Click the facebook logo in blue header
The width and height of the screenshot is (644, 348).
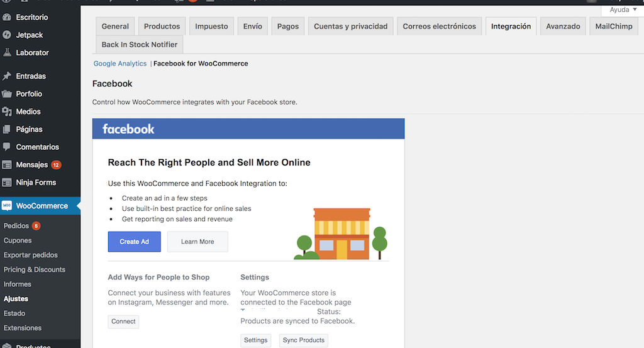tap(128, 129)
